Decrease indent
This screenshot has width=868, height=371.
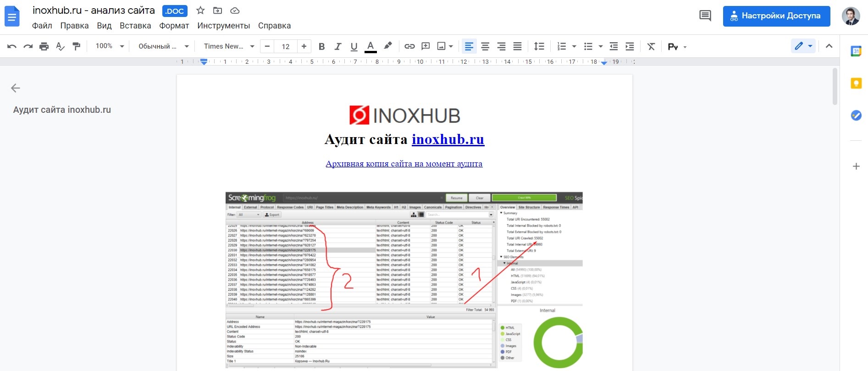[614, 46]
